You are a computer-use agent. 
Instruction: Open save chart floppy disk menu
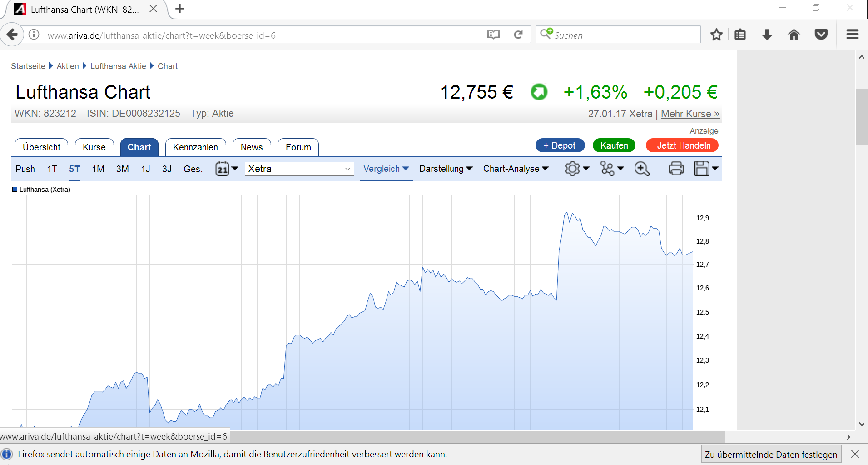(x=706, y=169)
